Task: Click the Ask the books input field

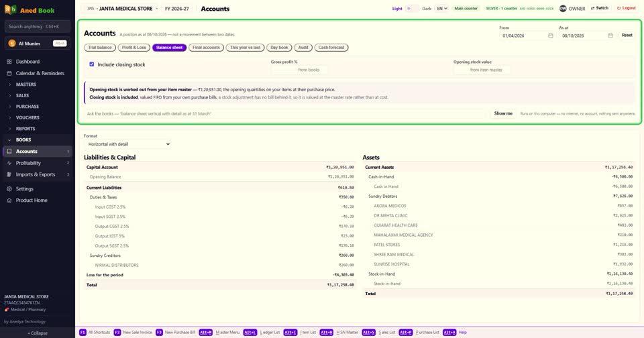Action: point(286,114)
